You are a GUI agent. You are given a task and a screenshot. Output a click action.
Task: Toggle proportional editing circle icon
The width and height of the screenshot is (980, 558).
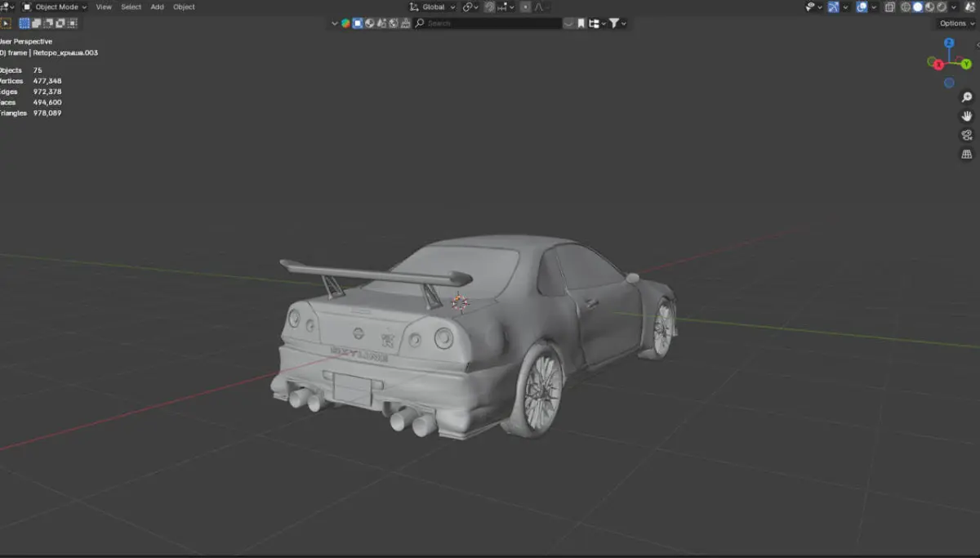click(525, 7)
